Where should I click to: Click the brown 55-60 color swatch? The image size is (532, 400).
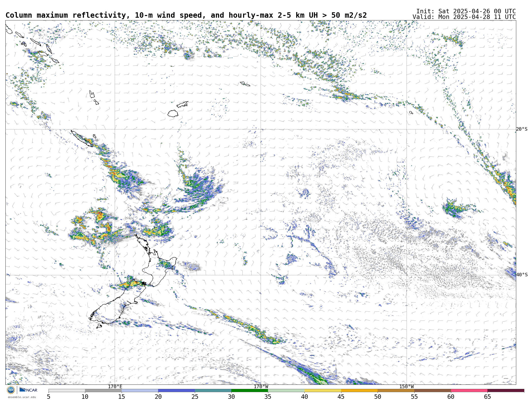pos(432,390)
